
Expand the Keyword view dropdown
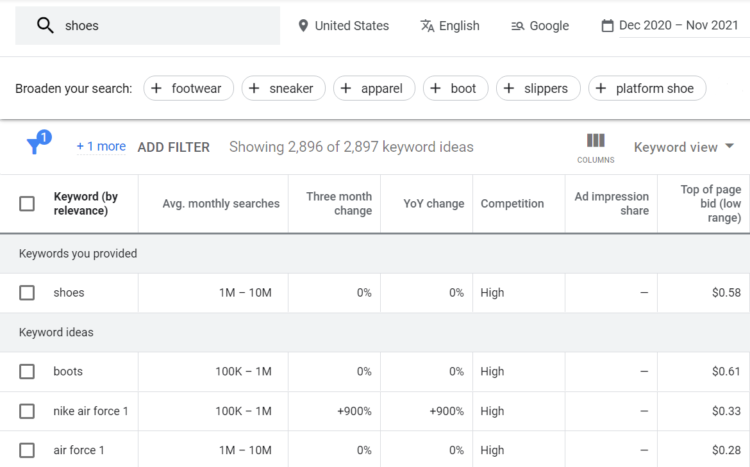(684, 147)
